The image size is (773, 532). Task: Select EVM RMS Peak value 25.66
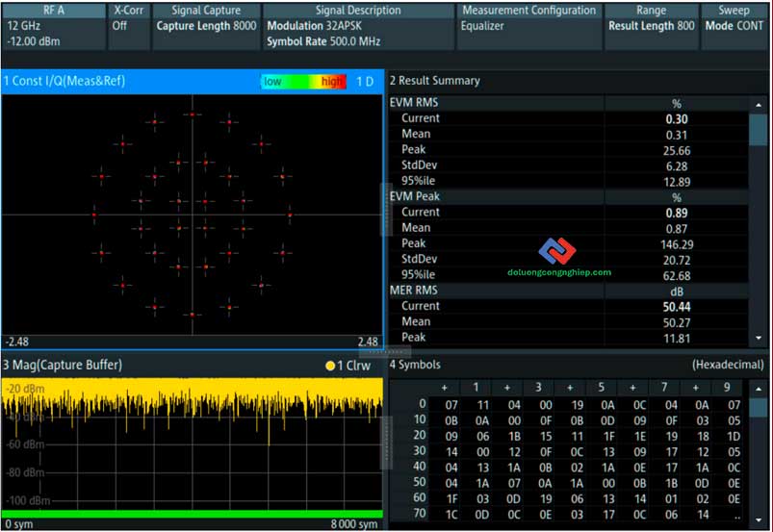click(677, 151)
